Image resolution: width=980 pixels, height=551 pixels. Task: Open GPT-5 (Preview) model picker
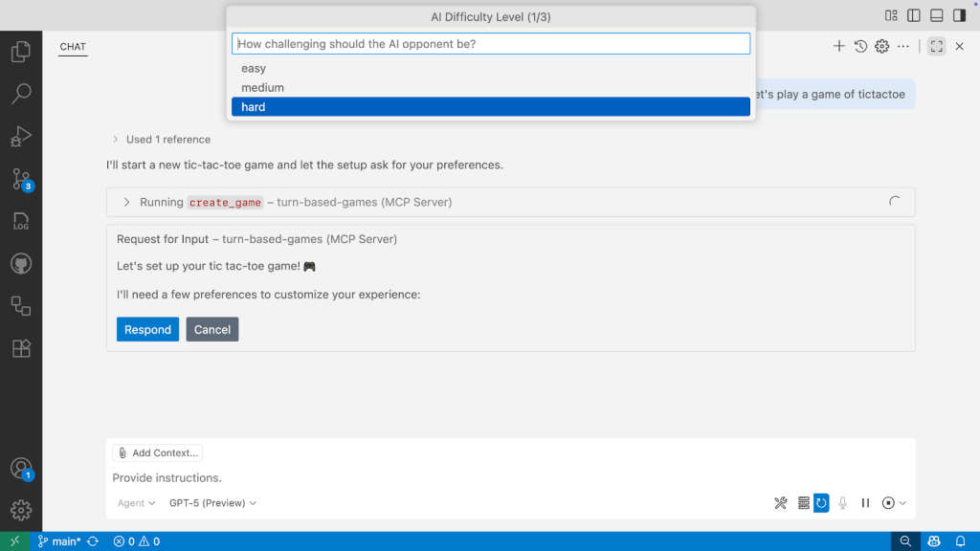point(212,503)
